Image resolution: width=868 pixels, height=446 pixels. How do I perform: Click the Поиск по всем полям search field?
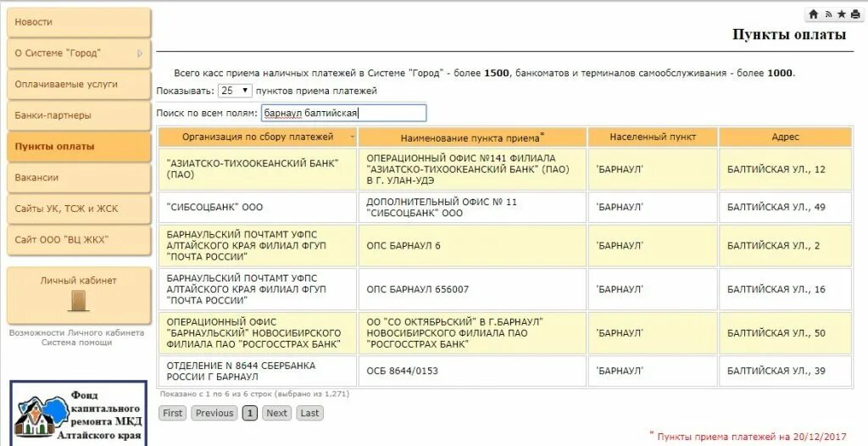click(x=343, y=113)
